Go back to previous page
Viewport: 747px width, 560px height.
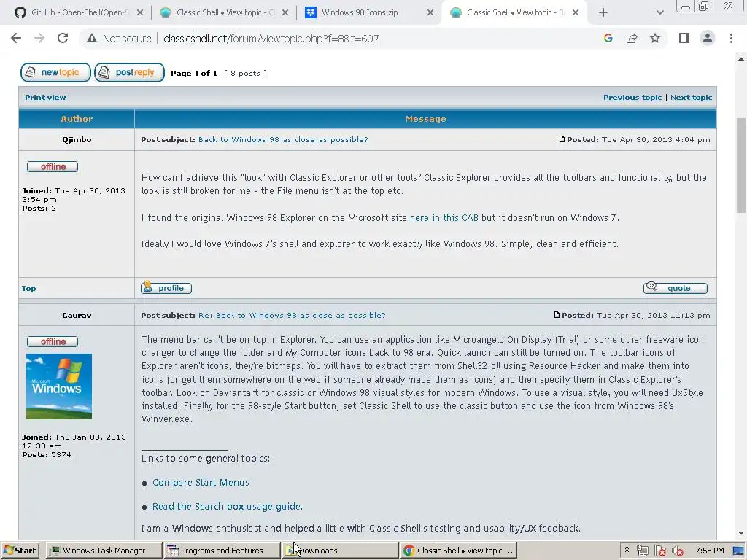16,38
